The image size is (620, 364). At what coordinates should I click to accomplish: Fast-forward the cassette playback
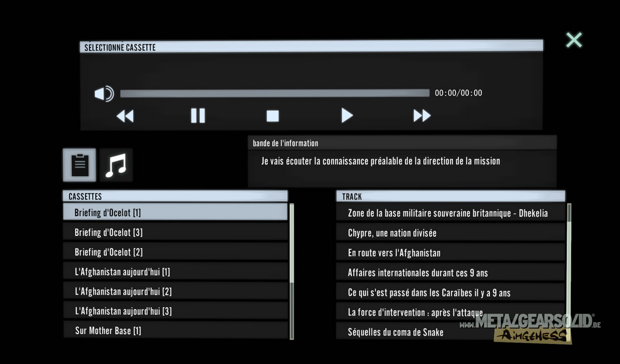[422, 116]
